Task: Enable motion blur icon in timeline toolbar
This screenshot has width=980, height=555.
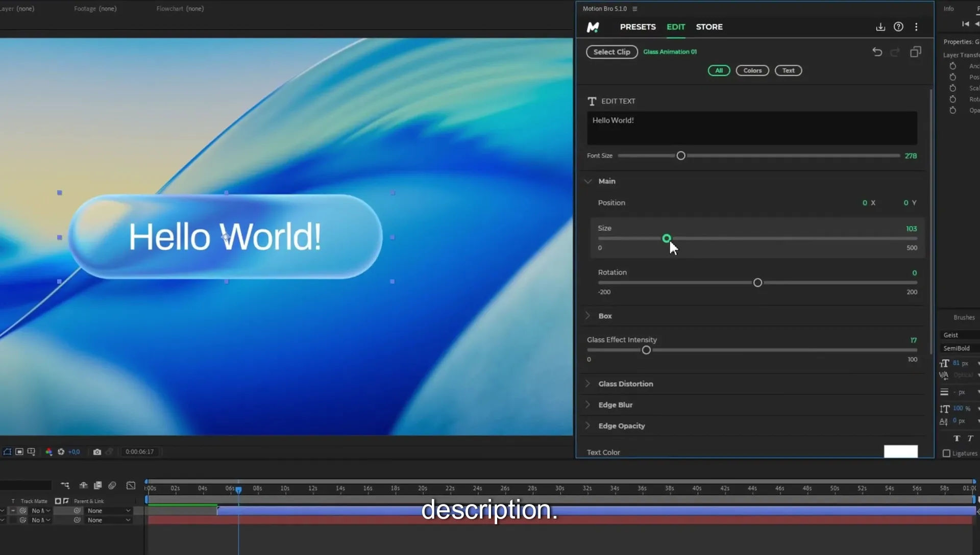Action: [x=112, y=486]
